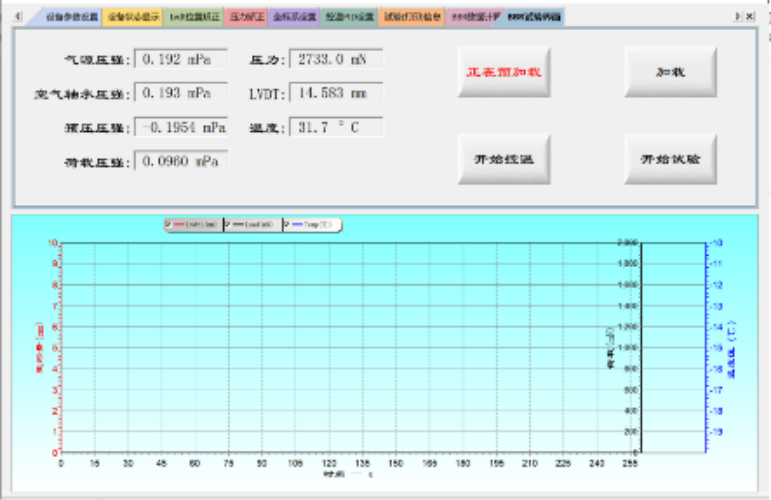Screen dimensions: 771x500
Task: Click the 气源压强 label
Action: coord(97,60)
